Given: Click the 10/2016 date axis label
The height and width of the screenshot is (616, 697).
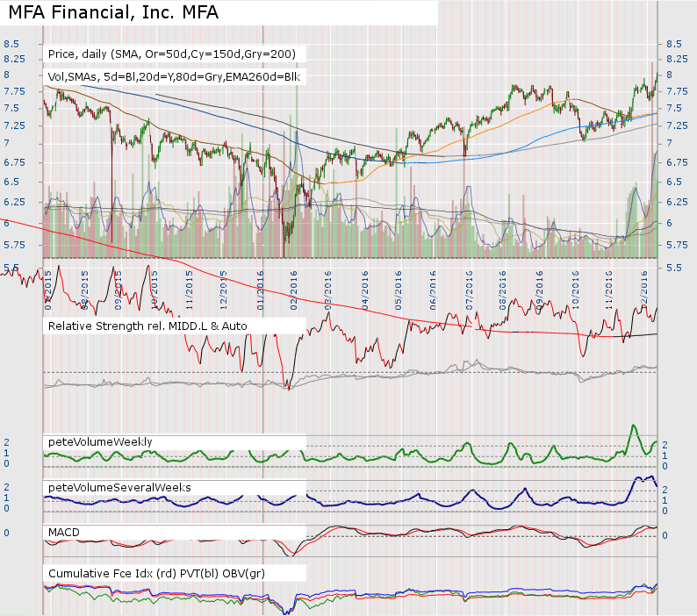Looking at the screenshot, I should coord(576,290).
